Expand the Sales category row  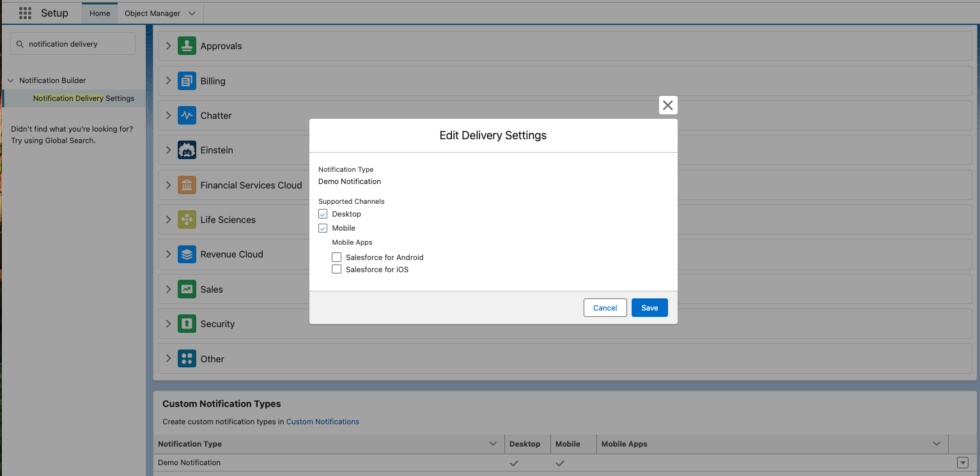coord(167,289)
